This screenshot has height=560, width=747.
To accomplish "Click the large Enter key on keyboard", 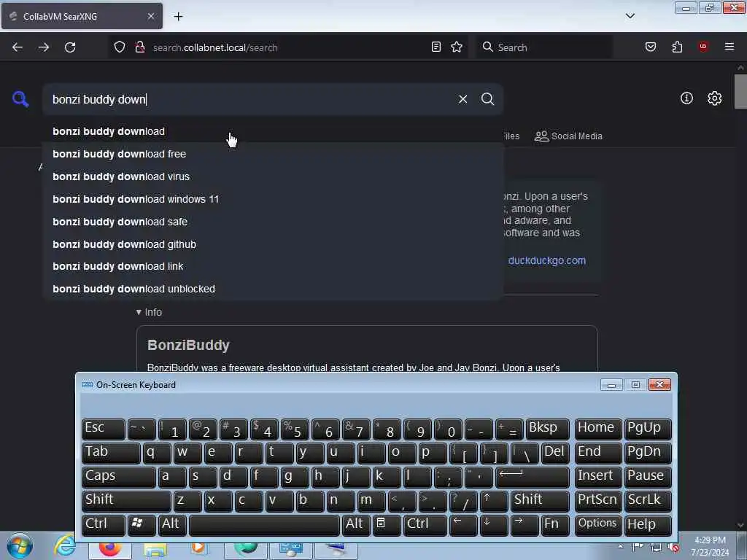I will 533,476.
